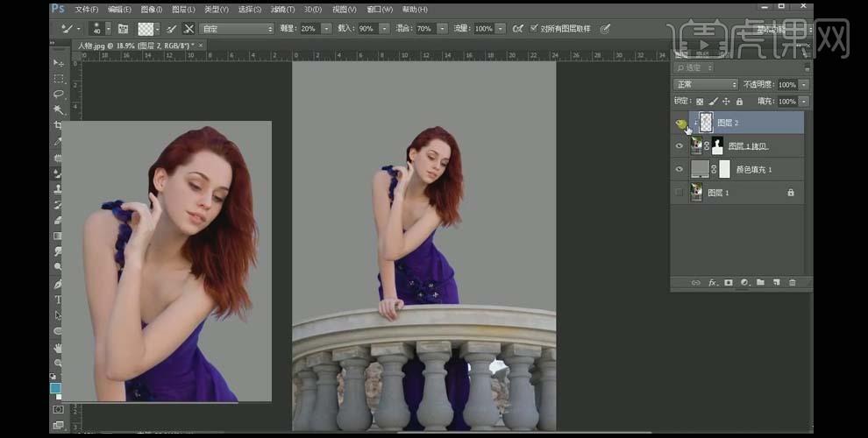Open the layer opacity (不透明度) dropdown arrow
Screen dimensions: 868x438
click(804, 85)
